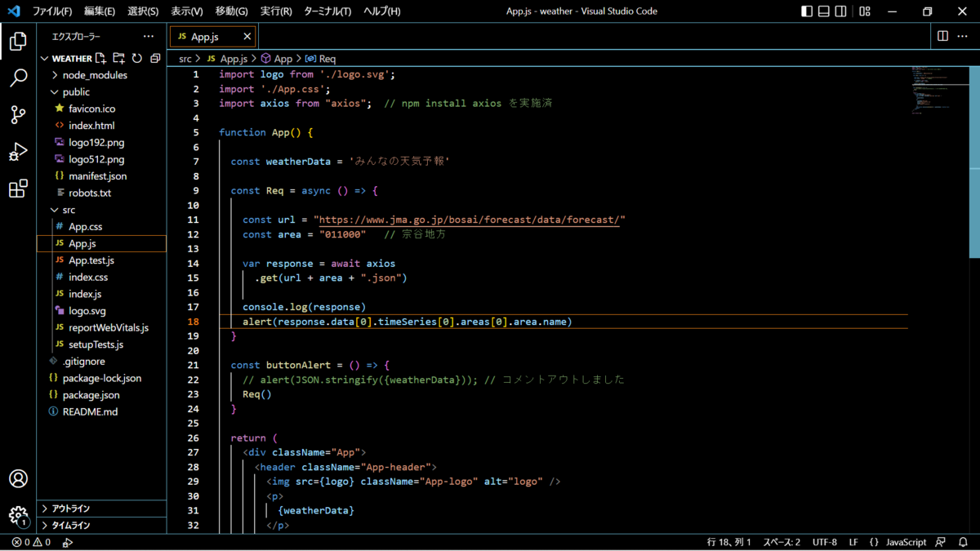980x551 pixels.
Task: Click Req symbol in breadcrumb
Action: (x=320, y=59)
